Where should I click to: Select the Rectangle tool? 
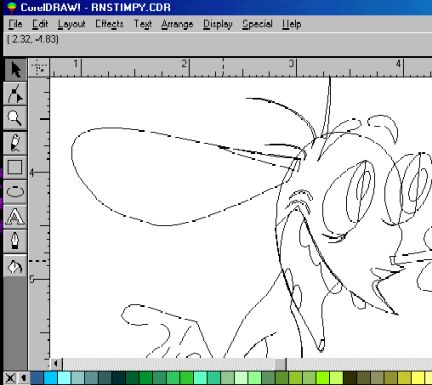point(15,167)
